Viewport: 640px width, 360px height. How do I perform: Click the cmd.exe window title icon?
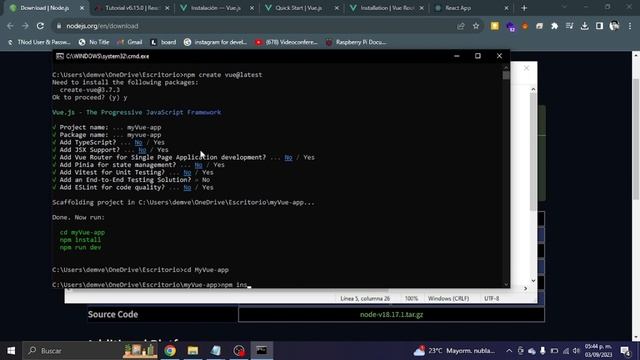pyautogui.click(x=60, y=56)
